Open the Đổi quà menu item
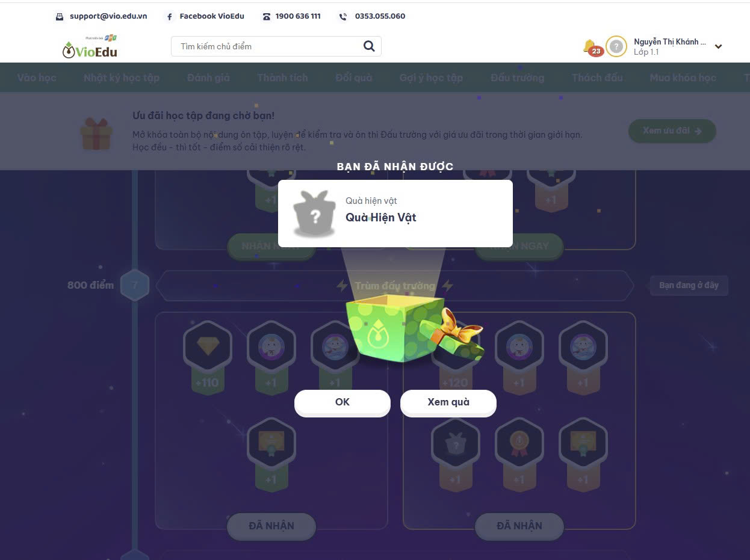The width and height of the screenshot is (750, 560). click(354, 78)
